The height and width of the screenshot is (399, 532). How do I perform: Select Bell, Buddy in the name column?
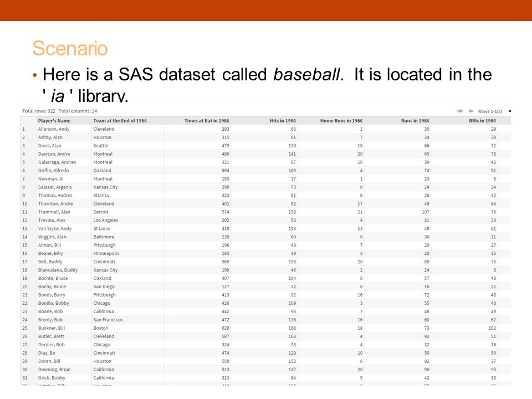(50, 262)
